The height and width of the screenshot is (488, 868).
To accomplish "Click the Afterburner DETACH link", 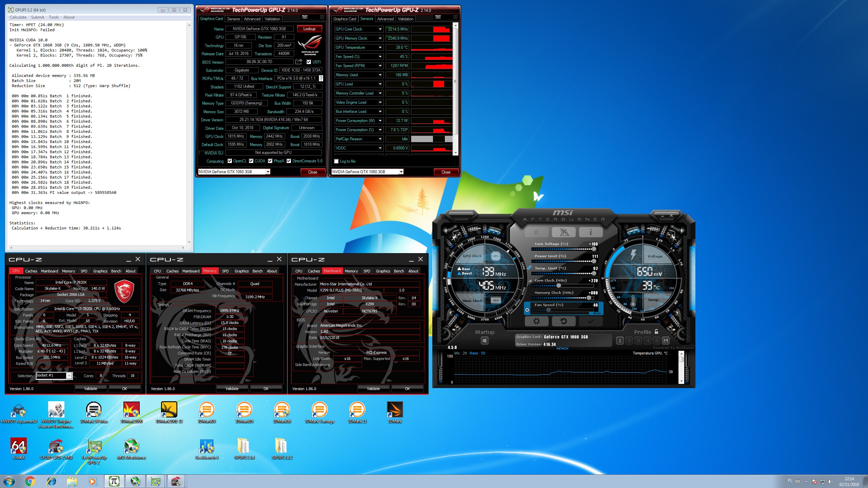I will [562, 348].
